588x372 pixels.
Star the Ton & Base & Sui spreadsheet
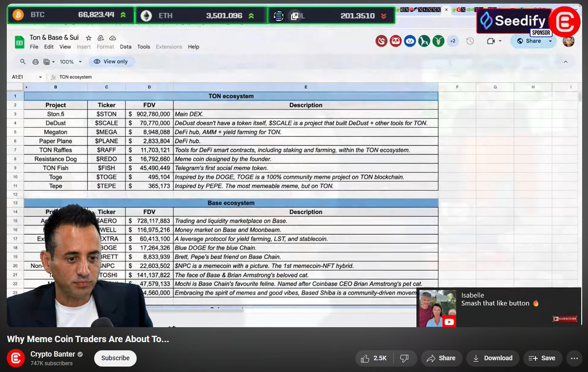[89, 38]
